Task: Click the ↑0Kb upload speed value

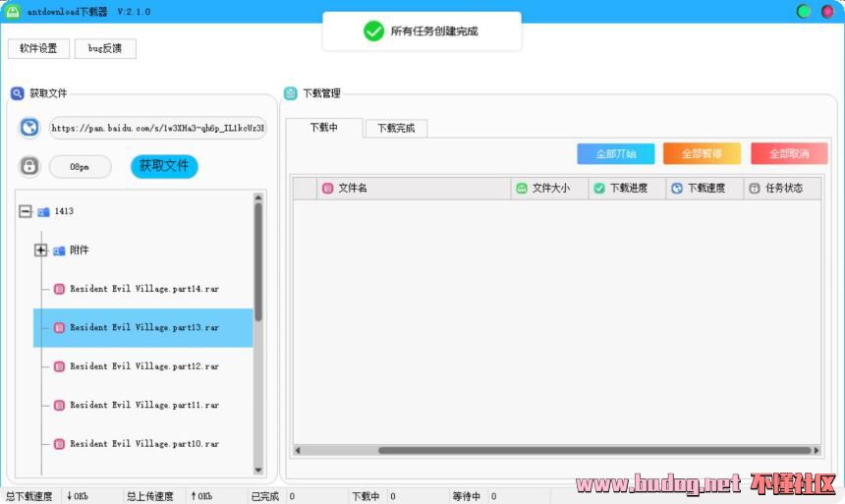Action: (x=201, y=496)
